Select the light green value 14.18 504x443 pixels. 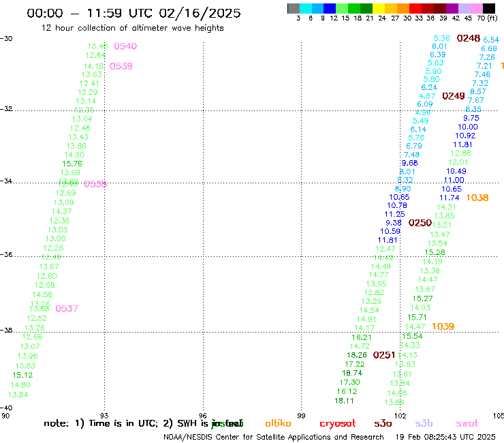(x=93, y=66)
